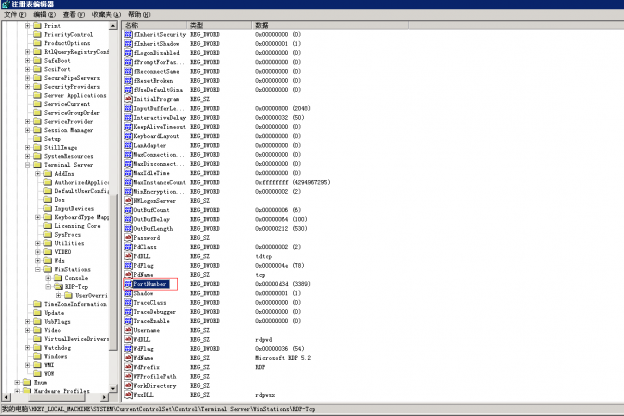Expand the KeyboardType Mapping node
Image resolution: width=624 pixels, height=416 pixels.
click(x=36, y=216)
